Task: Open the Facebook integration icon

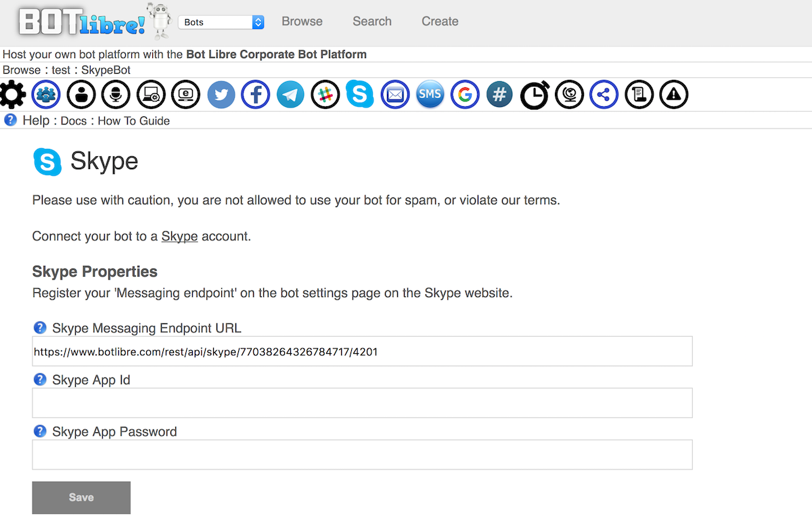Action: tap(256, 95)
